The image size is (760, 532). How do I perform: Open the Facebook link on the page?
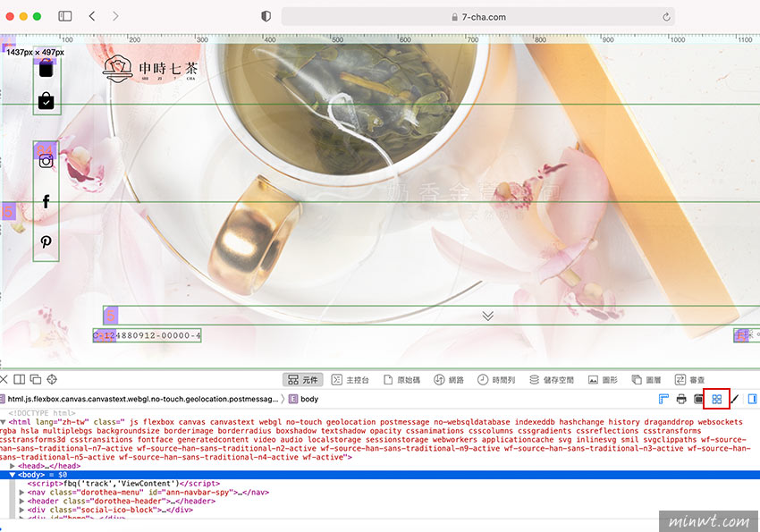click(x=46, y=201)
